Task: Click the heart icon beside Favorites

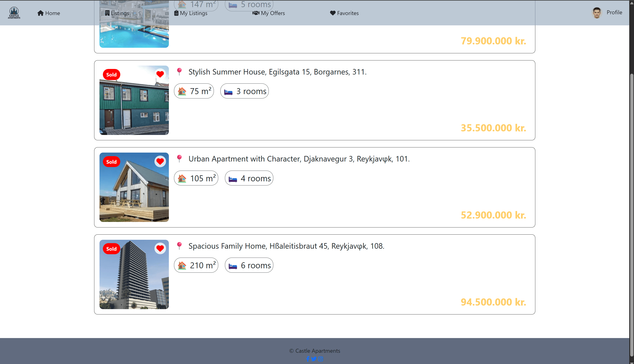Action: 333,13
